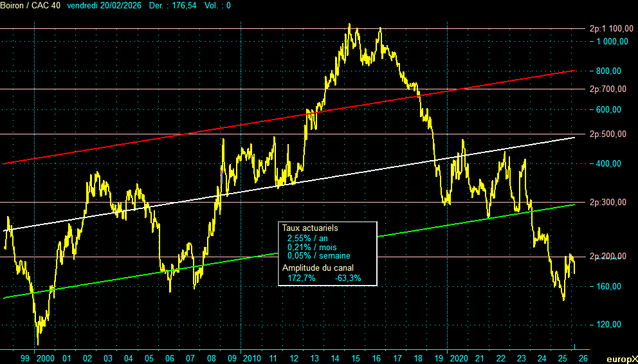Click the europX logo in bottom corner
638x364 pixels.
point(621,359)
